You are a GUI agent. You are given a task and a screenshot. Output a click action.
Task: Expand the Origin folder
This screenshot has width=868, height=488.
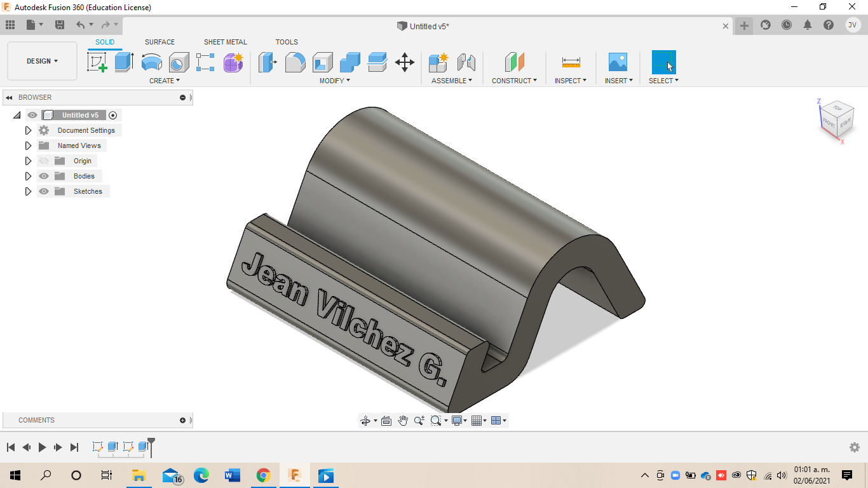[x=28, y=161]
